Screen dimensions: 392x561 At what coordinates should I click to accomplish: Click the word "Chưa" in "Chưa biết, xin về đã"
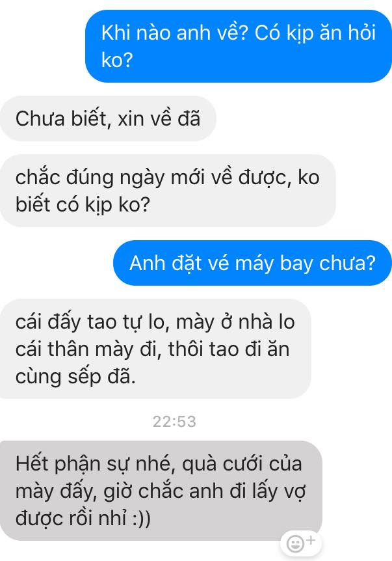(x=40, y=118)
